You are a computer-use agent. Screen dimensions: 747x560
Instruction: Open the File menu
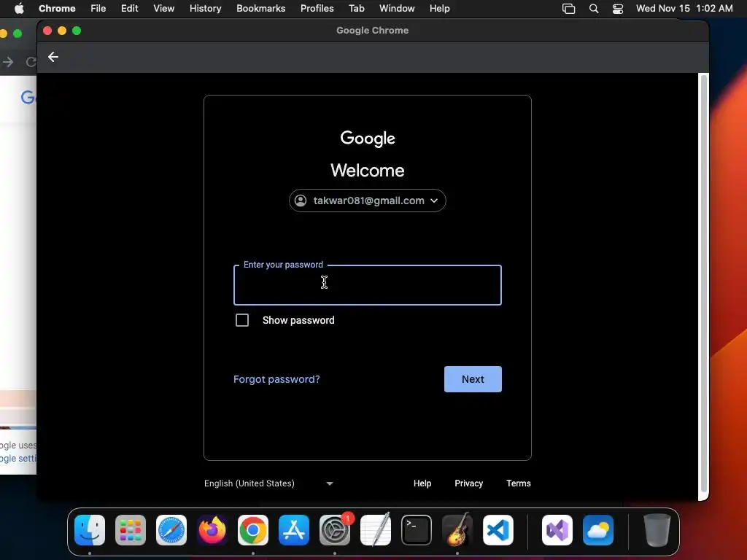(98, 9)
